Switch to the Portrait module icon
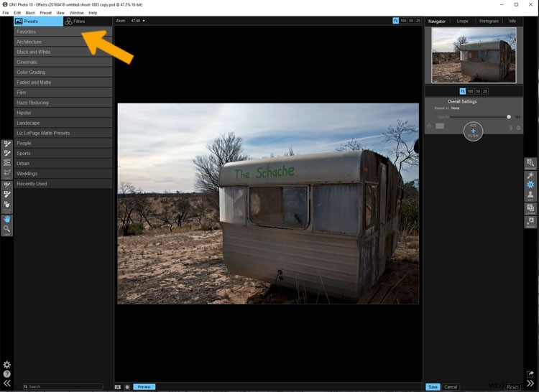539x392 pixels. tap(530, 195)
